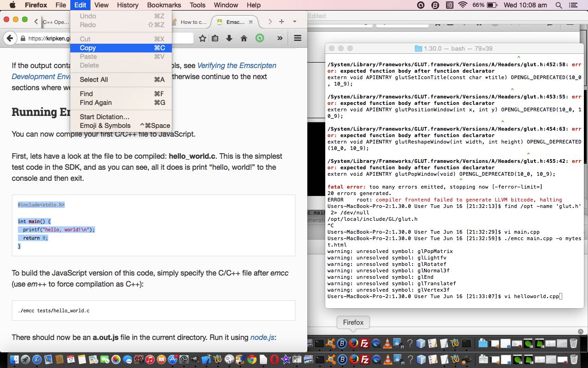Open Firefox hamburger menu
Viewport: 588px width, 368px height.
[x=298, y=38]
